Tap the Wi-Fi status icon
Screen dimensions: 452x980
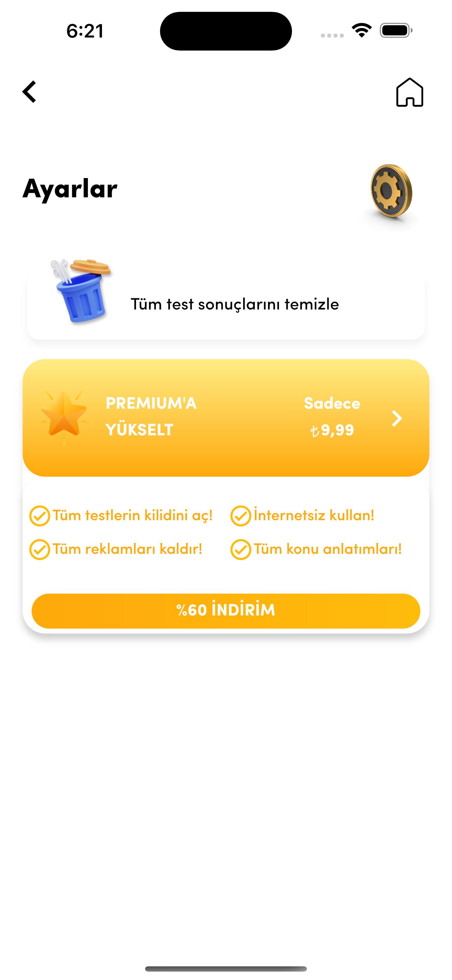click(362, 30)
